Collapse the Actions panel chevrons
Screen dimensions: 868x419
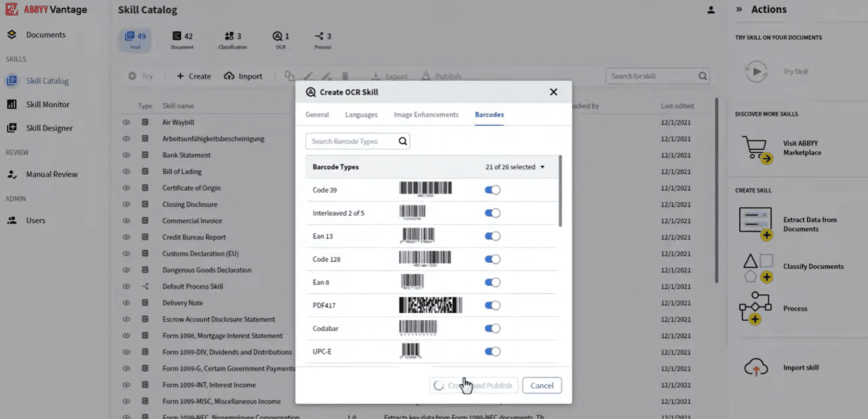coord(739,9)
